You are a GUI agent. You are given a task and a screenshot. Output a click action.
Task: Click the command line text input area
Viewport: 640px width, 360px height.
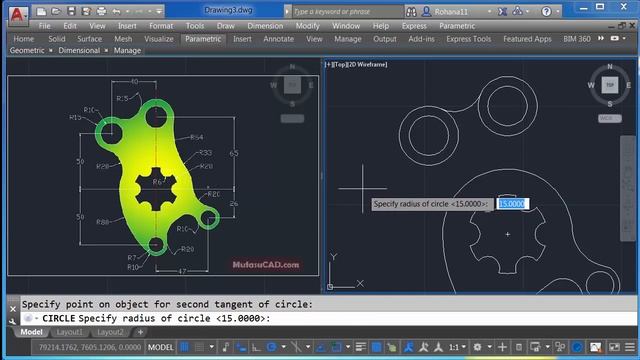tap(328, 318)
